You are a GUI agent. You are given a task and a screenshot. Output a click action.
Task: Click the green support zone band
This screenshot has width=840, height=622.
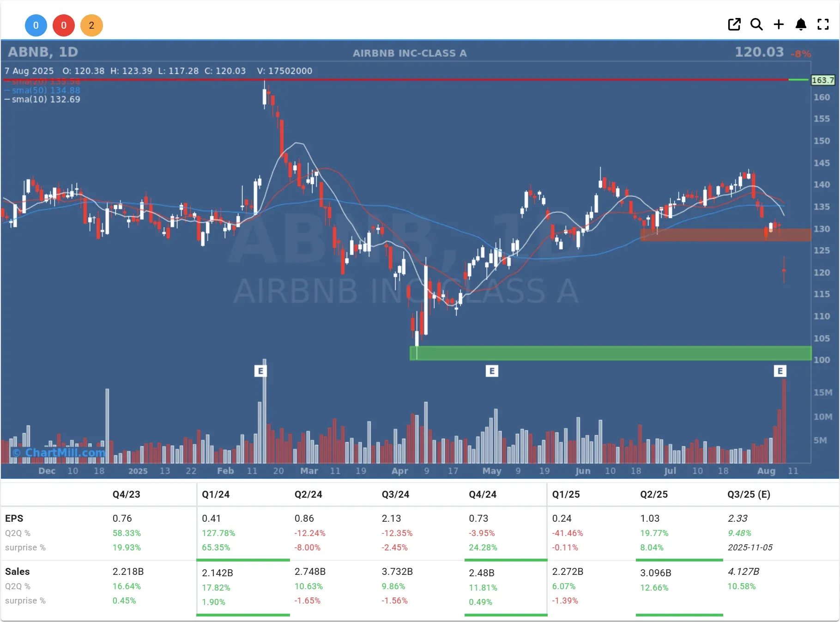[x=610, y=353]
